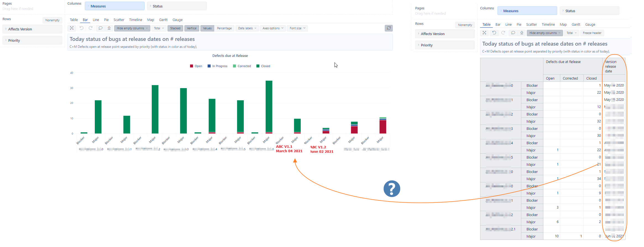Click the export download icon in the bar chart toolbar
The image size is (644, 247).
coord(109,28)
